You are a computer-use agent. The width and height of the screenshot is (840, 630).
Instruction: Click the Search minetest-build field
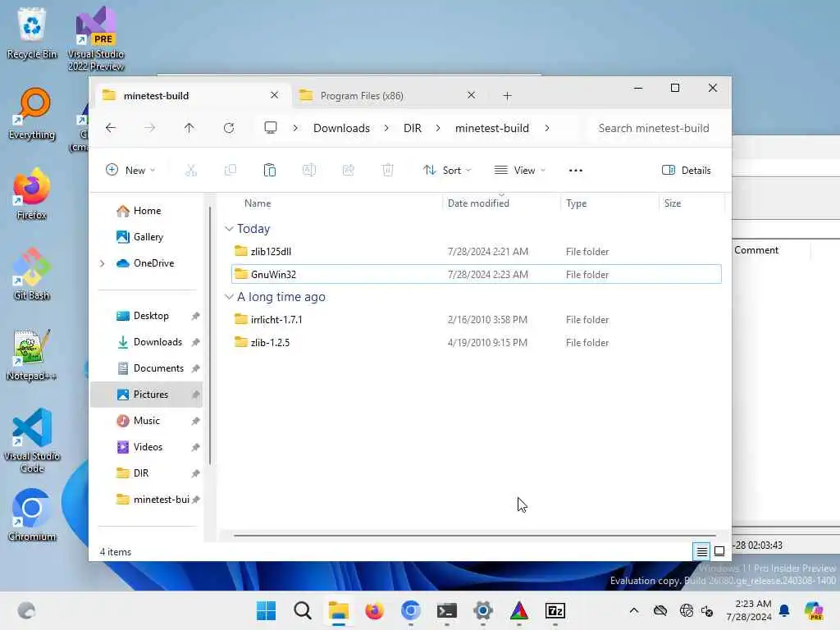point(654,128)
